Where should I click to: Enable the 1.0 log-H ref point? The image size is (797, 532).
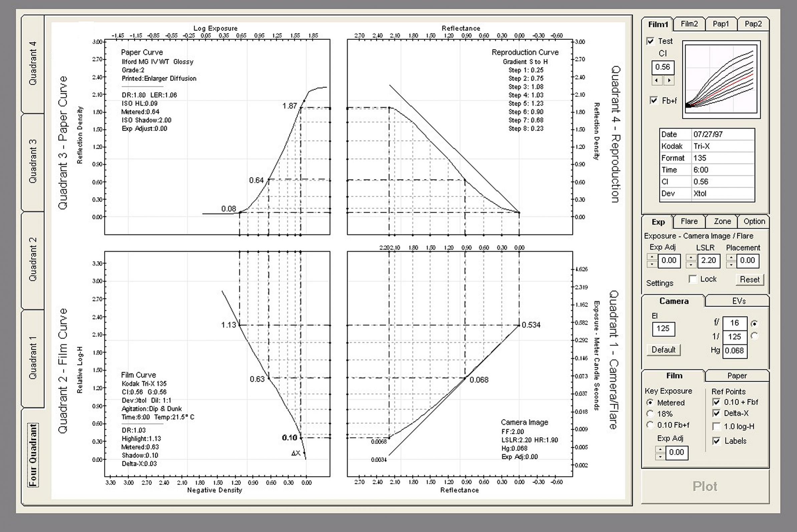pos(716,426)
